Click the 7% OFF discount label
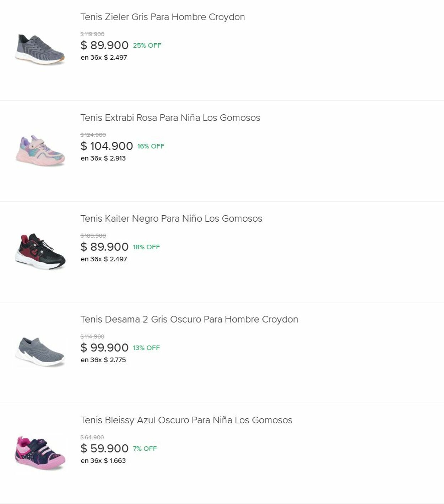The height and width of the screenshot is (504, 444). tap(145, 449)
